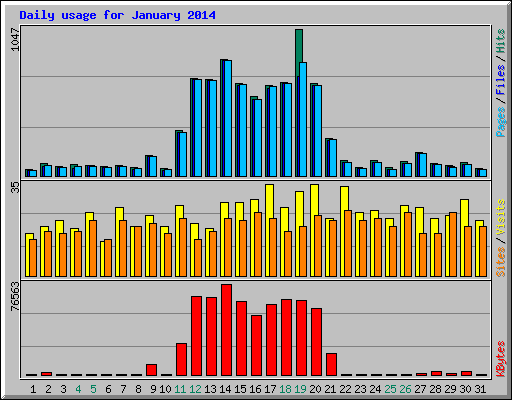Click day 15 on the x-axis
This screenshot has width=512, height=400.
(240, 389)
